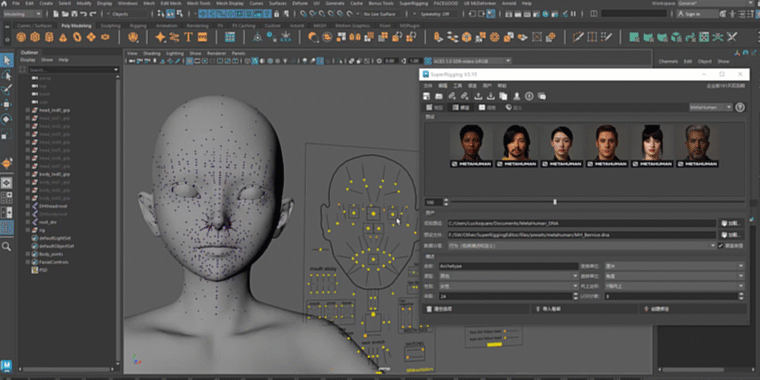Viewport: 760px width, 380px height.
Task: Click the undo arrow in Maya status line
Action: tap(83, 14)
